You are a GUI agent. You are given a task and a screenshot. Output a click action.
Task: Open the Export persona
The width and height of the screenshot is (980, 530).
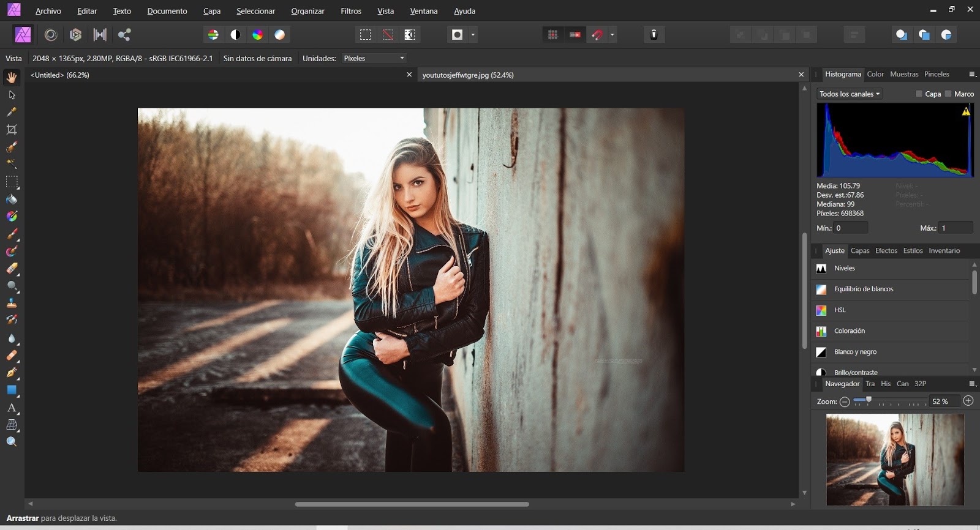coord(124,35)
